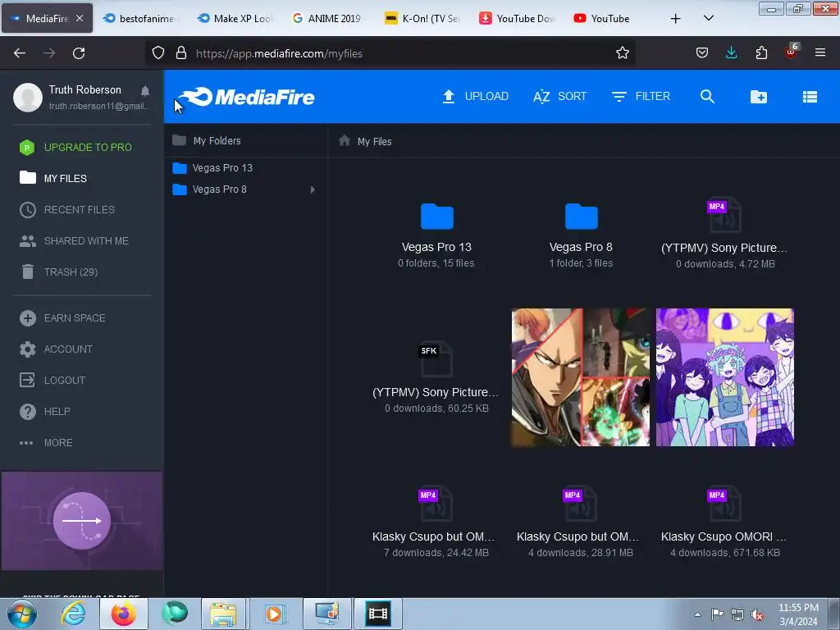
Task: Open Help in the sidebar
Action: pos(45,412)
